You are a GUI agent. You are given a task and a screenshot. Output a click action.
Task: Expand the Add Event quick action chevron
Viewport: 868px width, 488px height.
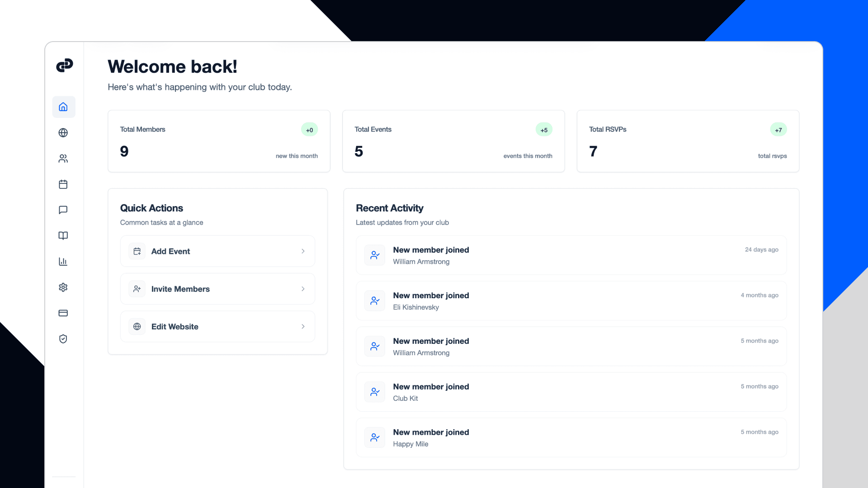tap(303, 251)
